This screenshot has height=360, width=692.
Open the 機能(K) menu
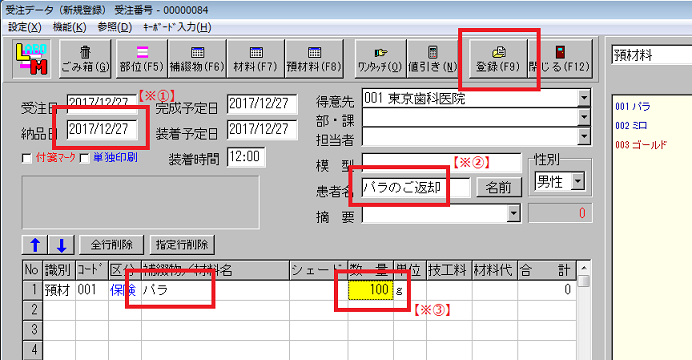69,27
